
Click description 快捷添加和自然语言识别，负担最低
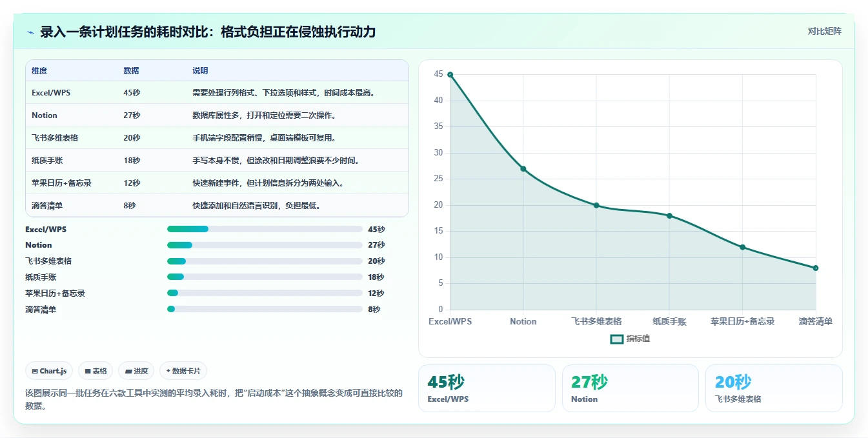tap(256, 206)
